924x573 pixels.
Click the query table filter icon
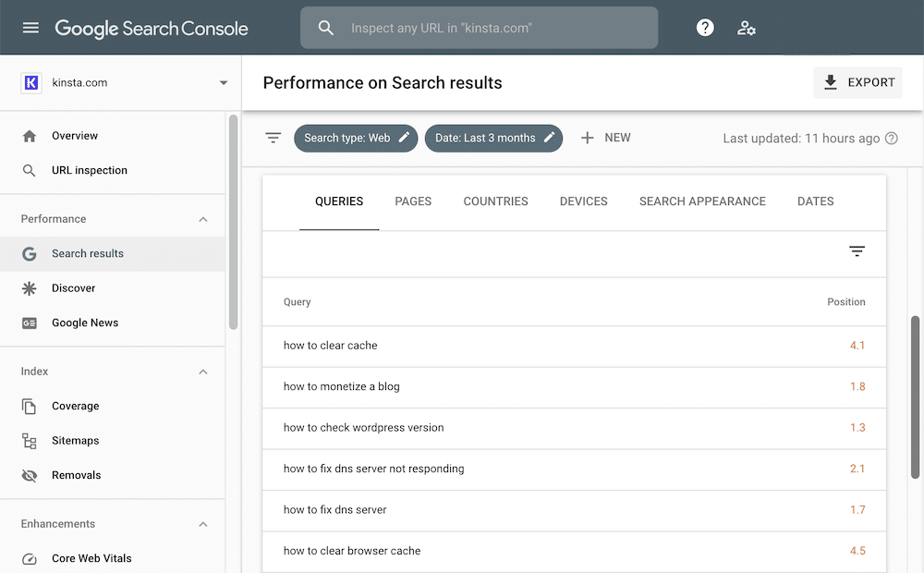pos(857,250)
